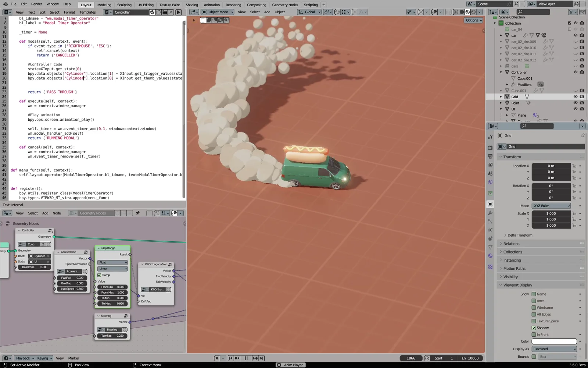
Task: Pause the timeline animation playback
Action: [x=246, y=358]
